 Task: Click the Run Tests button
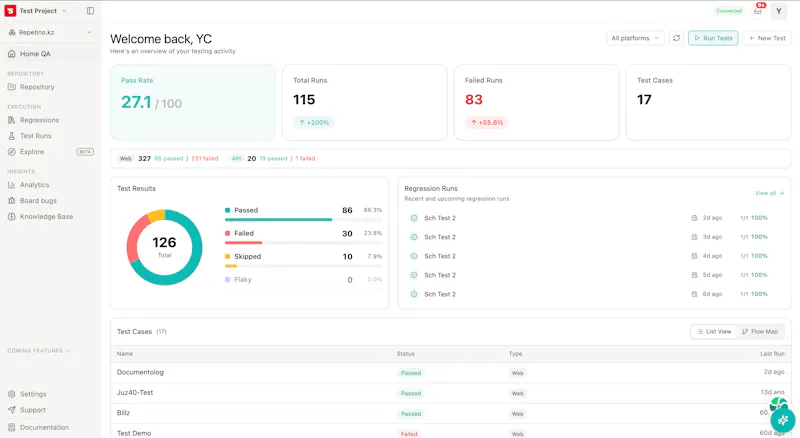coord(713,38)
